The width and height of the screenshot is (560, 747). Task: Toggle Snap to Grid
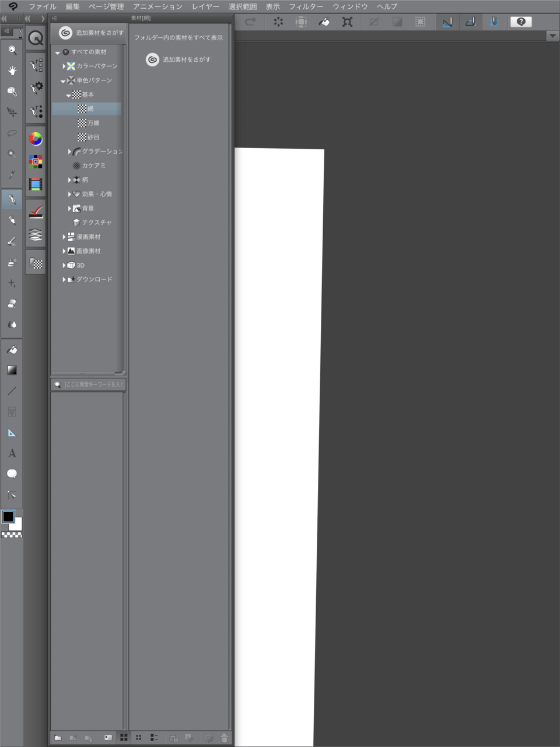pos(494,22)
